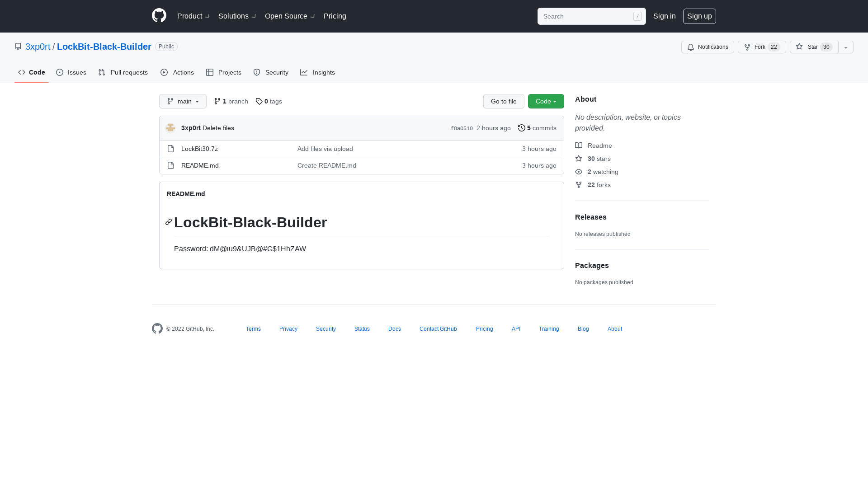Open the README.md file
868x488 pixels.
(199, 165)
